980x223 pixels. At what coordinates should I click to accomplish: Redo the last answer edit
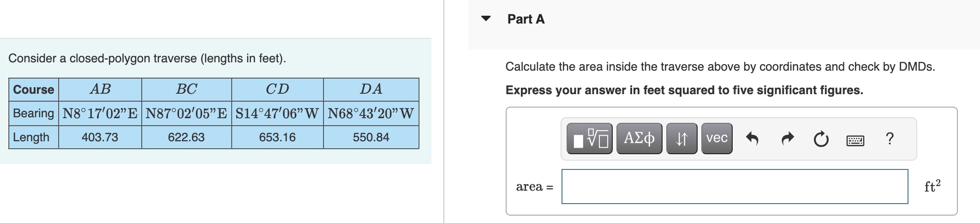coord(788,139)
